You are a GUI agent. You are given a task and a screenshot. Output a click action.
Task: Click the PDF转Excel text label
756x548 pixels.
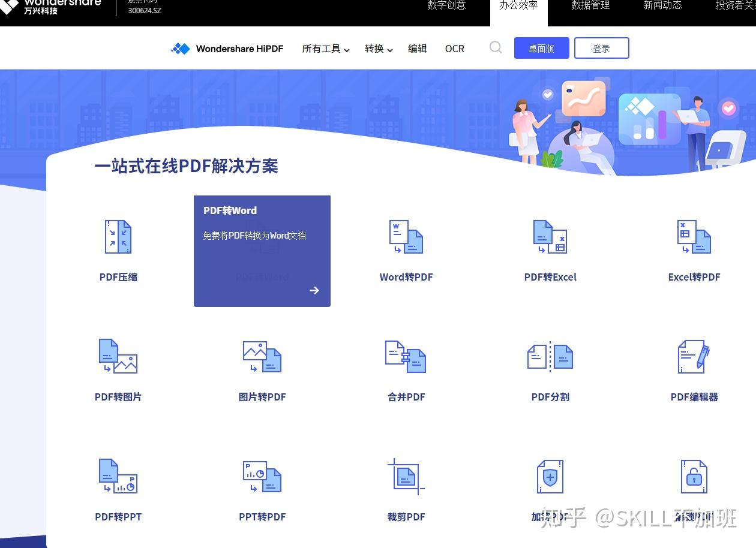[x=550, y=277]
